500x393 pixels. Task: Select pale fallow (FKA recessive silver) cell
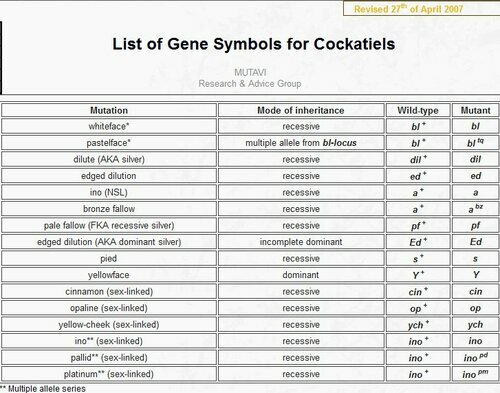click(109, 225)
